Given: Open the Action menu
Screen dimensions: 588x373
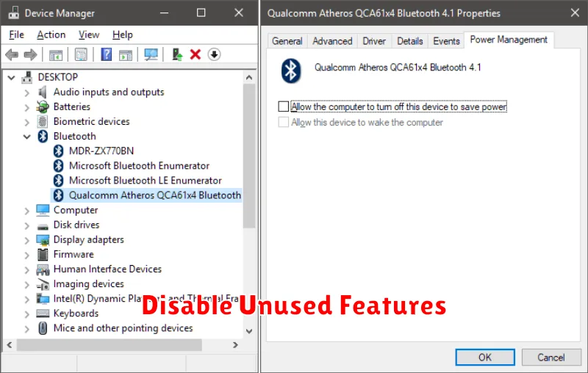Looking at the screenshot, I should (x=51, y=35).
